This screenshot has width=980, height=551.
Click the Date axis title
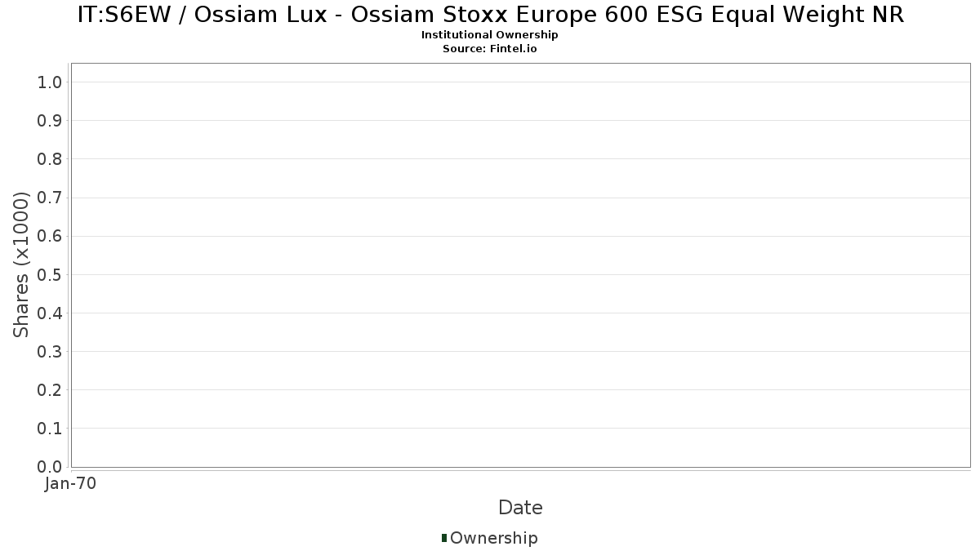520,508
